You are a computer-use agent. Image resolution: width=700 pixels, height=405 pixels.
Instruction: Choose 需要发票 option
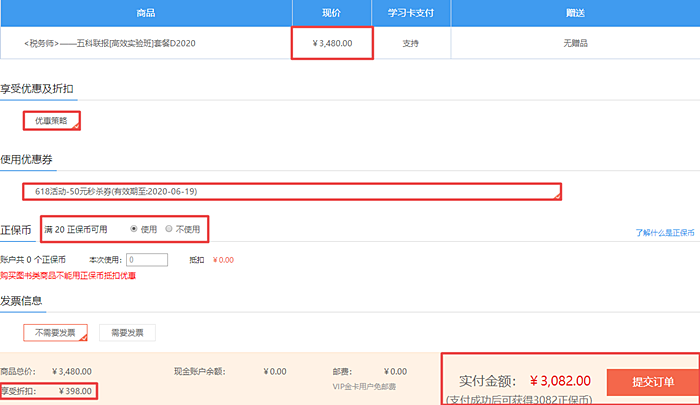(127, 333)
